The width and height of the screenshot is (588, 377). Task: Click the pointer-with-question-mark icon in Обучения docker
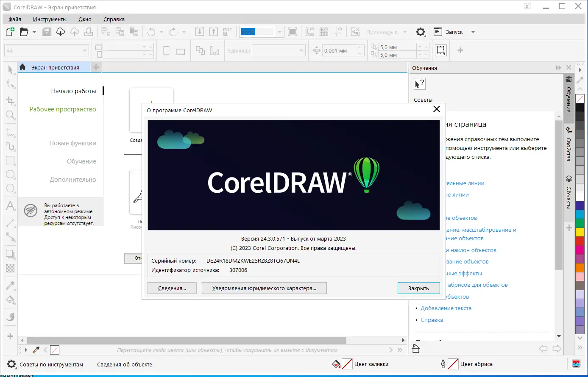click(419, 84)
